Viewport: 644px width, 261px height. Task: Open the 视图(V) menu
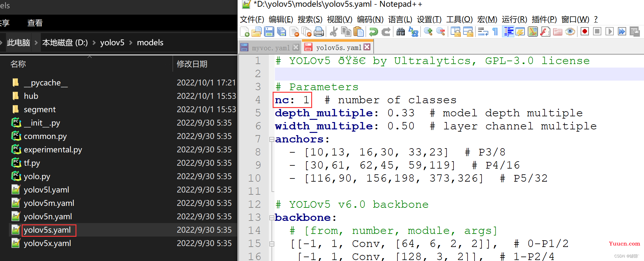pos(340,19)
